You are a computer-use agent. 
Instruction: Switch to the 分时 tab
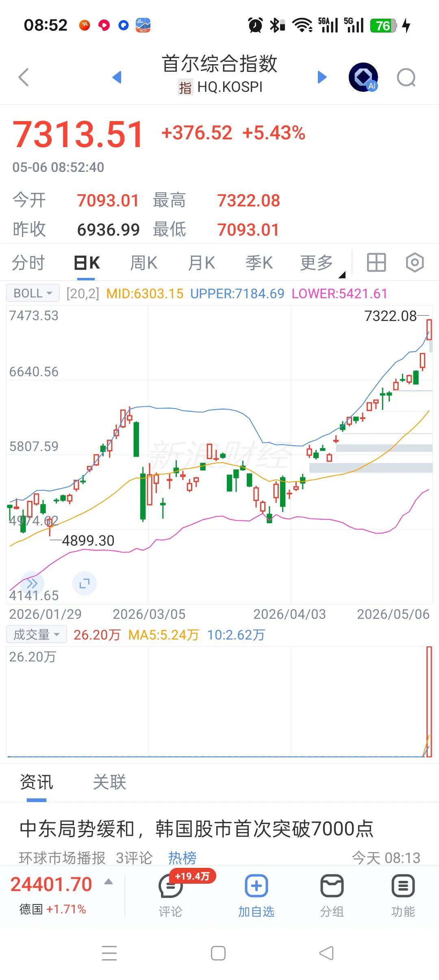click(x=28, y=263)
